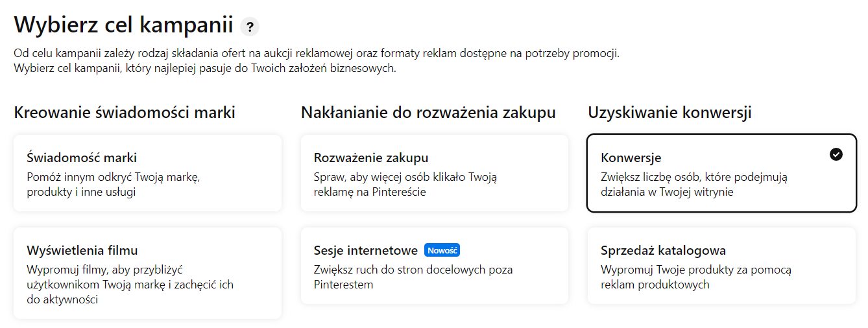Click the Nakłanianie do rozważenia zakupu heading

[x=428, y=113]
